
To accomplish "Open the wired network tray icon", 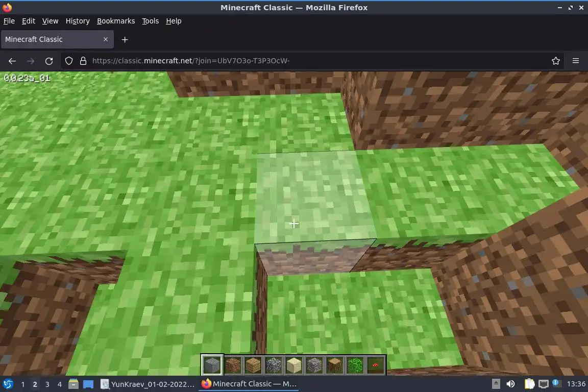I will click(x=544, y=384).
